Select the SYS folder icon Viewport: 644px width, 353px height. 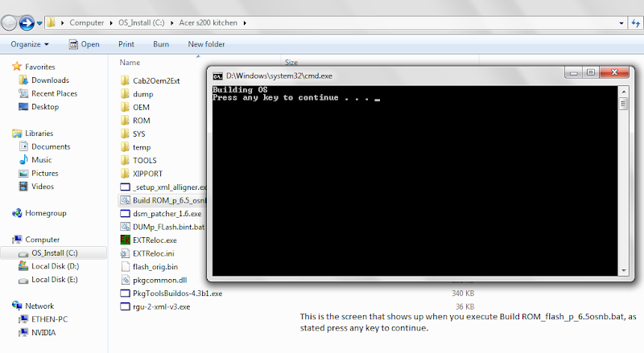[x=125, y=133]
